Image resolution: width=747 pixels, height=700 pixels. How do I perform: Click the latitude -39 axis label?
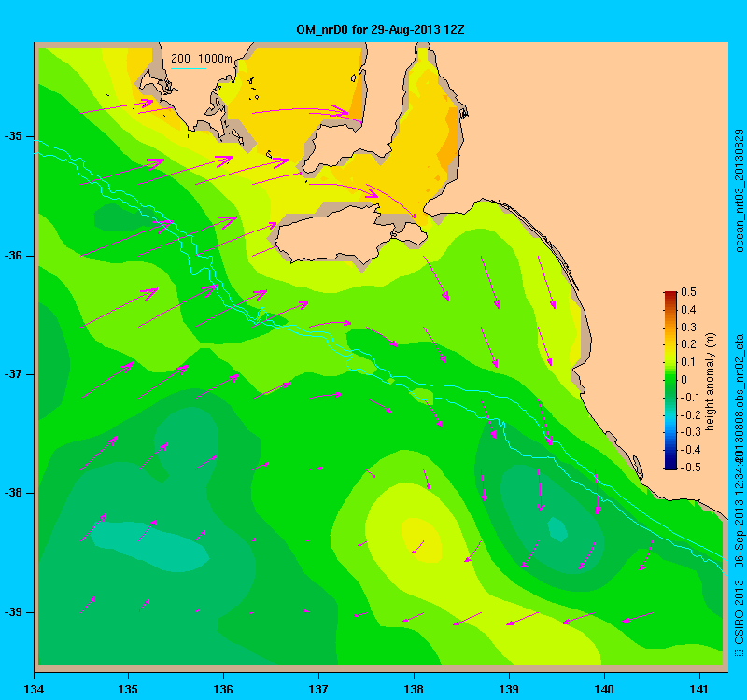[x=13, y=612]
